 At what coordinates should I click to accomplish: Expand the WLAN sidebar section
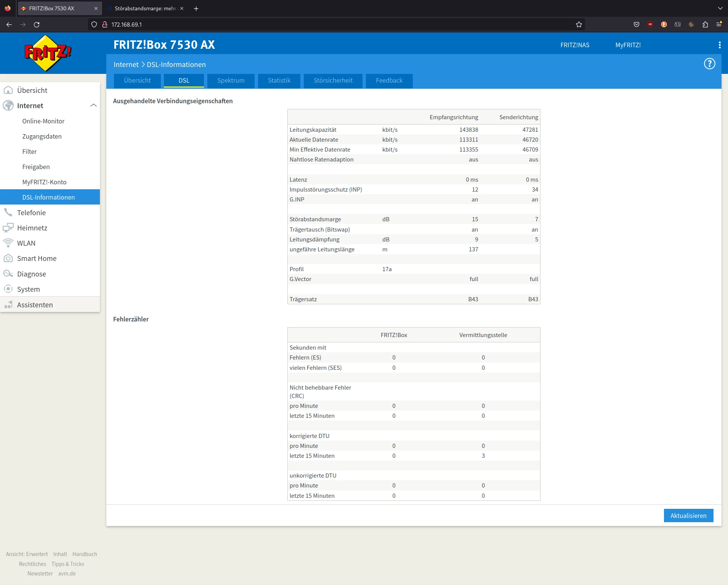tap(26, 243)
